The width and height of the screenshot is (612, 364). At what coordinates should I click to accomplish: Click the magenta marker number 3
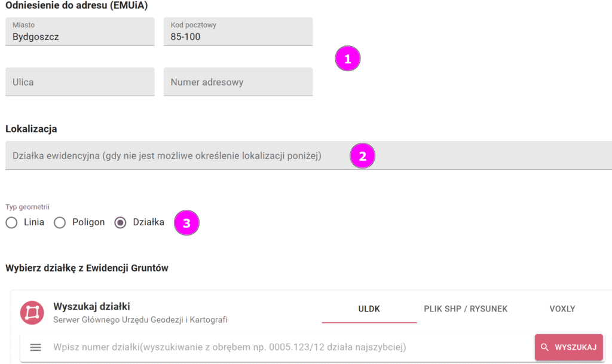[x=186, y=223]
